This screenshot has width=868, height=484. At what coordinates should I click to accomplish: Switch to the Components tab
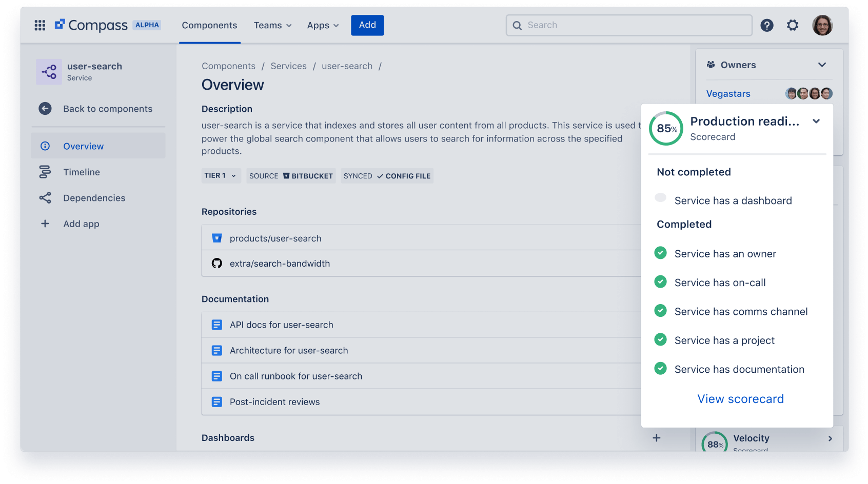click(209, 25)
